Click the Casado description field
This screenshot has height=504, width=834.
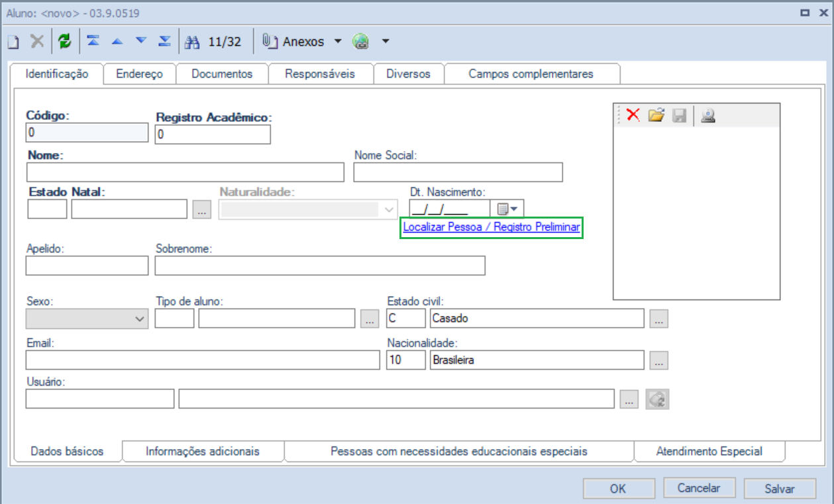point(537,319)
